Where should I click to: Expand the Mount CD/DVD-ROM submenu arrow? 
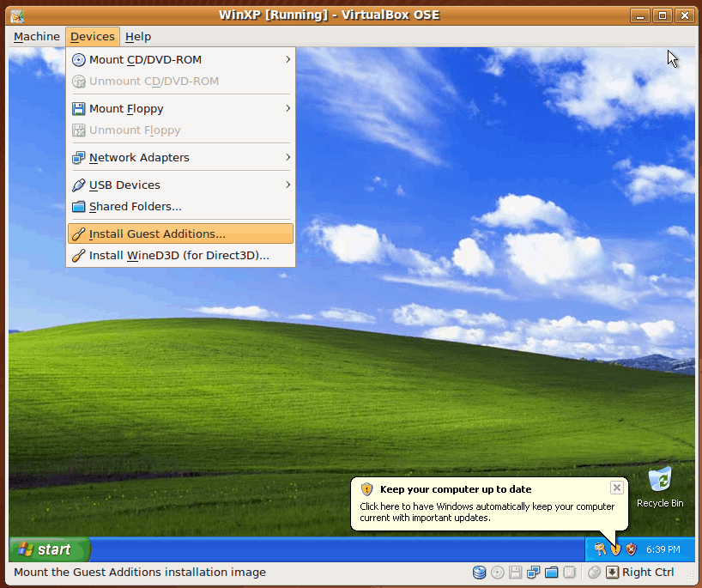tap(287, 59)
